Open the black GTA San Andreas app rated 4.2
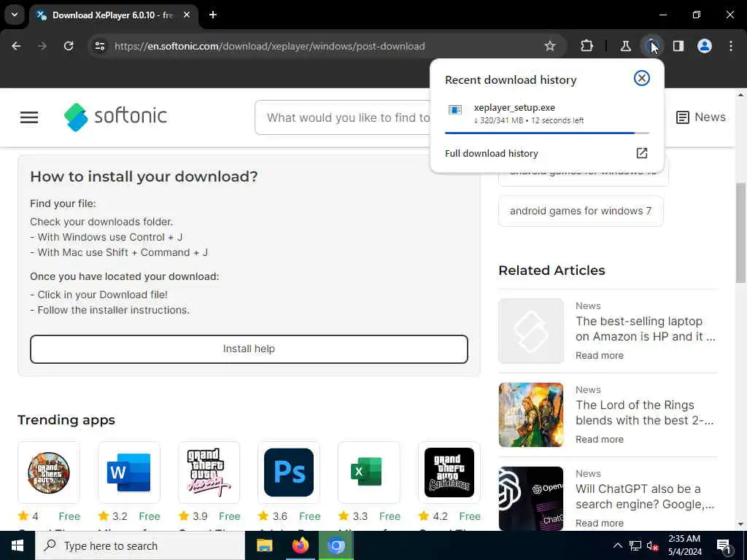This screenshot has width=747, height=560. click(449, 472)
